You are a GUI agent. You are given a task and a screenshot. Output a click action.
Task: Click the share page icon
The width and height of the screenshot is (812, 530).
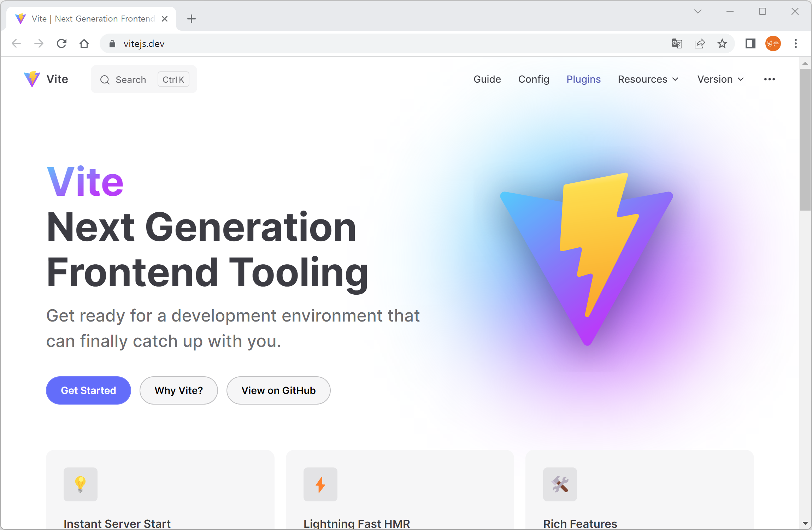point(699,43)
